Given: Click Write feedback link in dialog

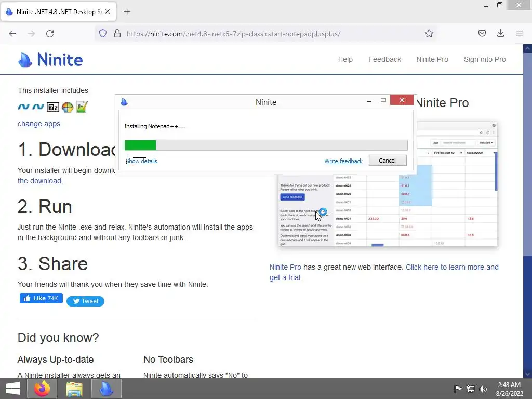Looking at the screenshot, I should click(343, 161).
